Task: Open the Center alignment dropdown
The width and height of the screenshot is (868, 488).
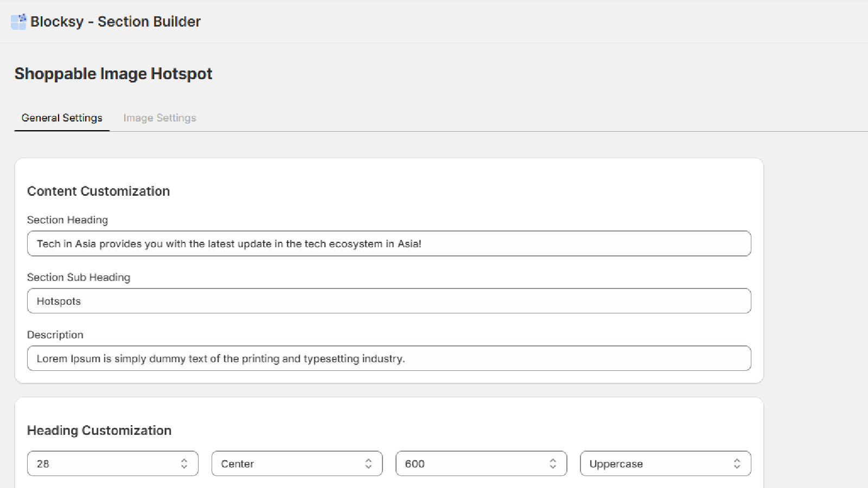Action: 297,464
